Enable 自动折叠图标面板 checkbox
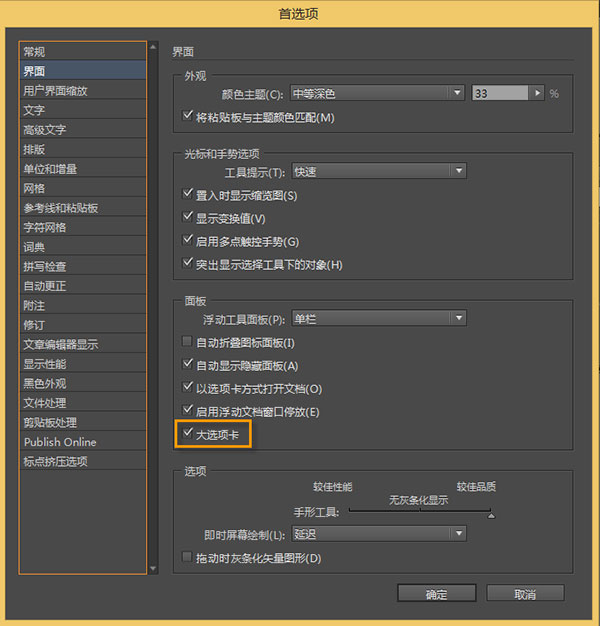The height and width of the screenshot is (626, 600). click(x=187, y=342)
